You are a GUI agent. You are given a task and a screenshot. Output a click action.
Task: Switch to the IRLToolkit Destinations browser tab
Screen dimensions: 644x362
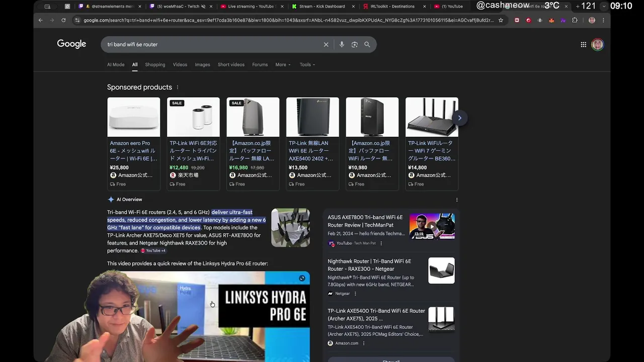pyautogui.click(x=393, y=7)
